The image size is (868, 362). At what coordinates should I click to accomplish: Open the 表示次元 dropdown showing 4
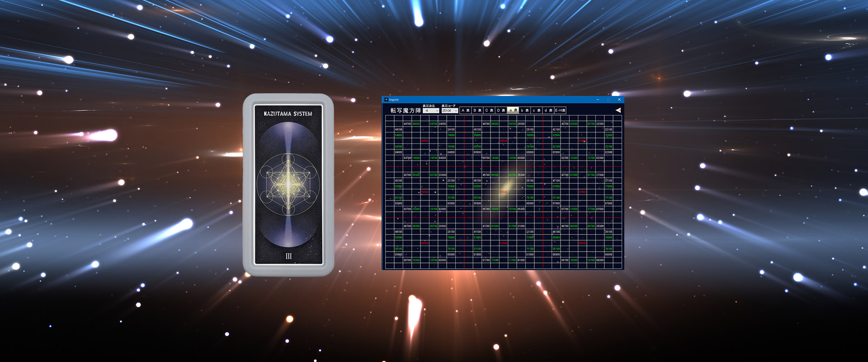click(431, 110)
